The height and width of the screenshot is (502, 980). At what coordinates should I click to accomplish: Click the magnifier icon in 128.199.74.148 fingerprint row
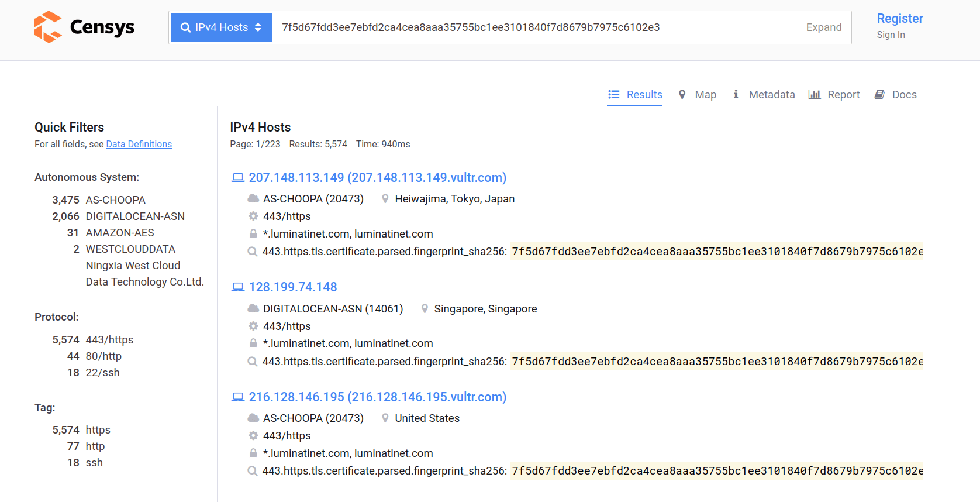coord(253,362)
